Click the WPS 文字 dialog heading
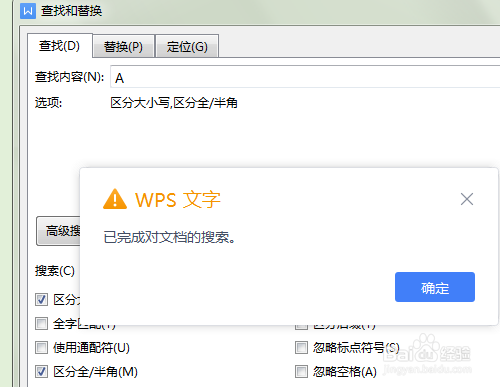This screenshot has height=387, width=500. tap(178, 200)
